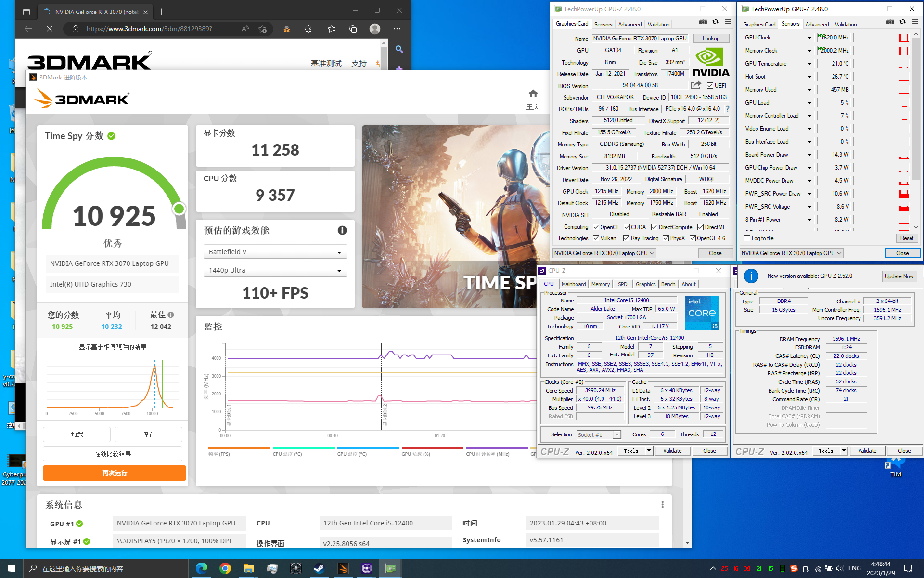Switch to Advanced tab in GPU-Z Sensors window
This screenshot has width=924, height=578.
817,25
